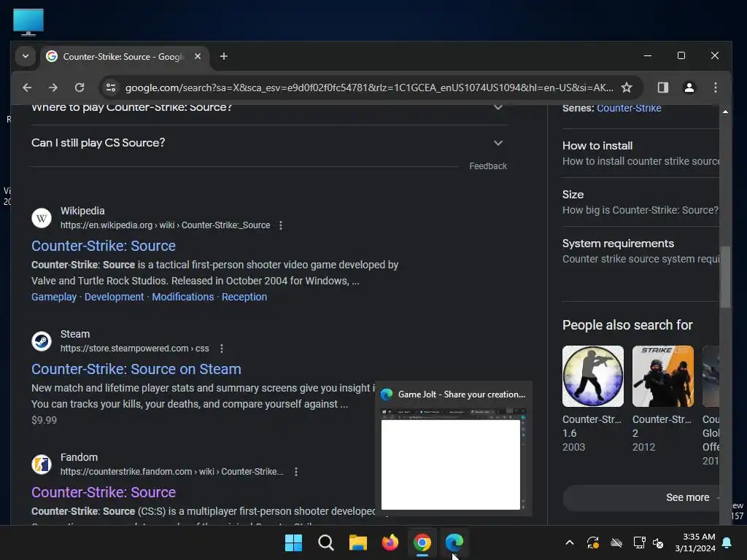Open the tab search dropdown
747x560 pixels.
tap(26, 56)
